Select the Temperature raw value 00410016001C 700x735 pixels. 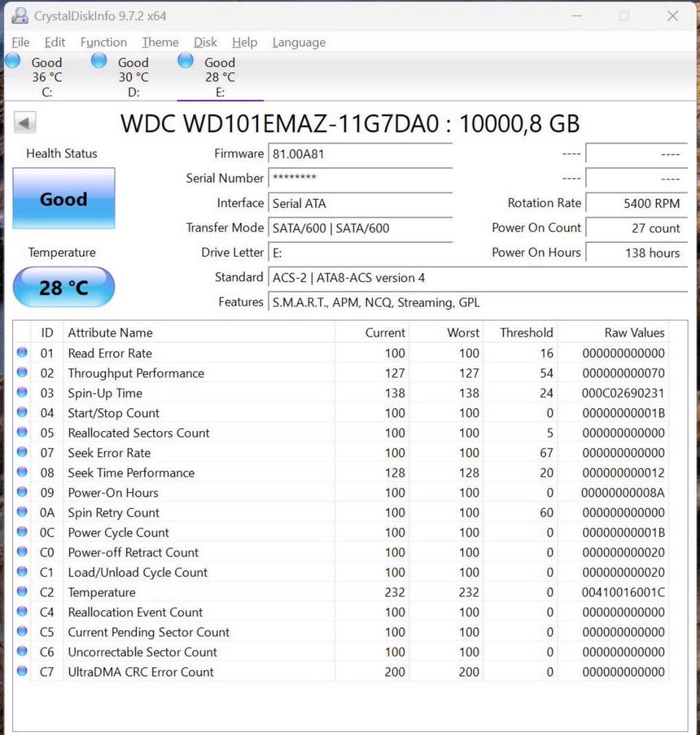(623, 592)
